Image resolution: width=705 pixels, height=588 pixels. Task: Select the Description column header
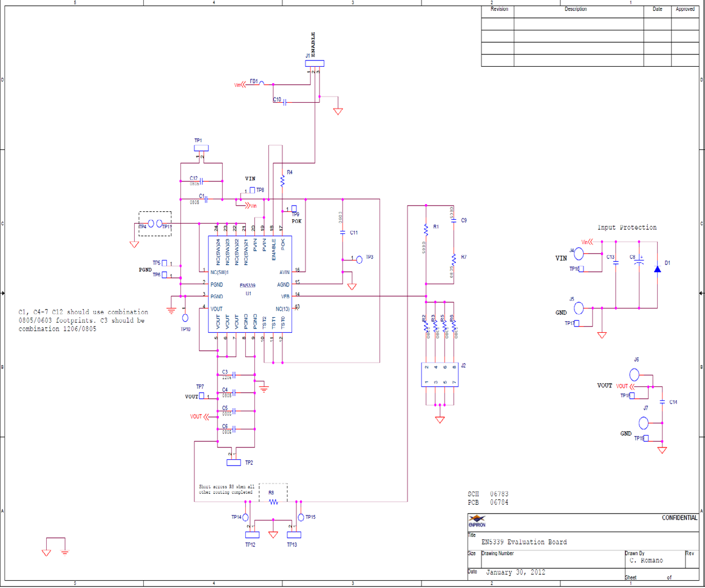coord(576,9)
